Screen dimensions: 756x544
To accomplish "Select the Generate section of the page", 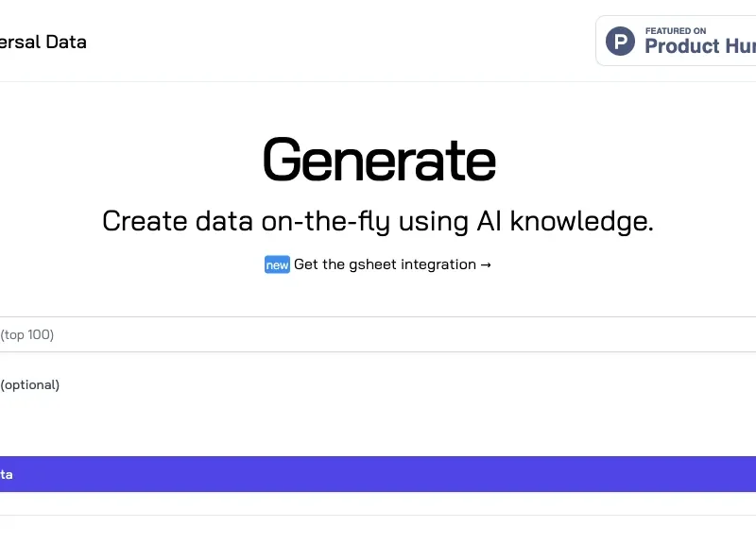I will 378,189.
